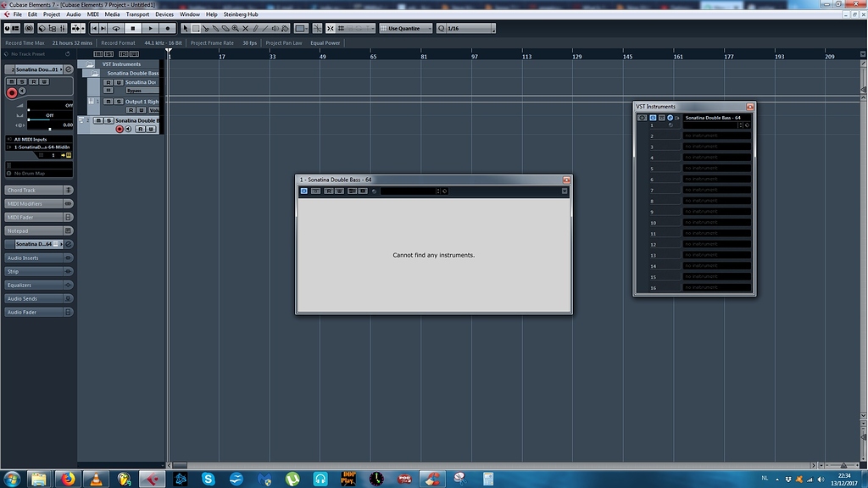Go to next marker transport button
The height and width of the screenshot is (488, 868).
pyautogui.click(x=103, y=28)
